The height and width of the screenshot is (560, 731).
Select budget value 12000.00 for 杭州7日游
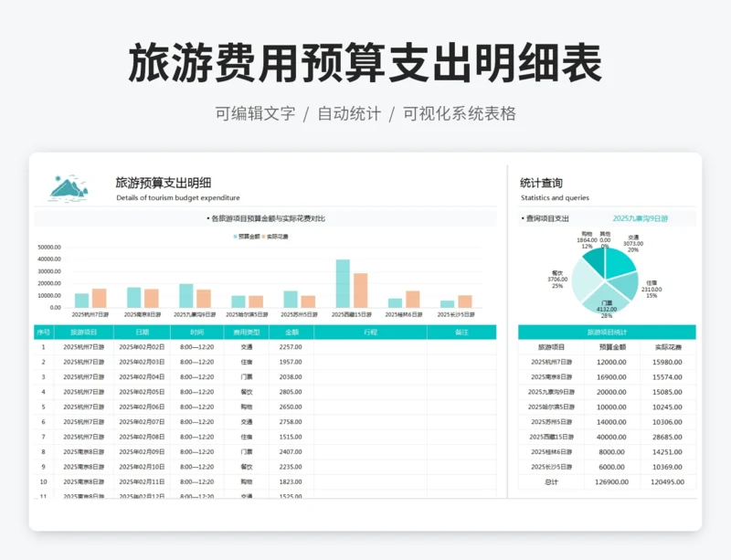point(611,362)
